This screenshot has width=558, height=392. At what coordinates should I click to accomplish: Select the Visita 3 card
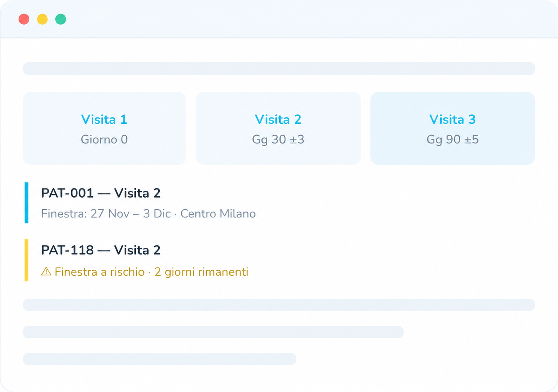[453, 128]
